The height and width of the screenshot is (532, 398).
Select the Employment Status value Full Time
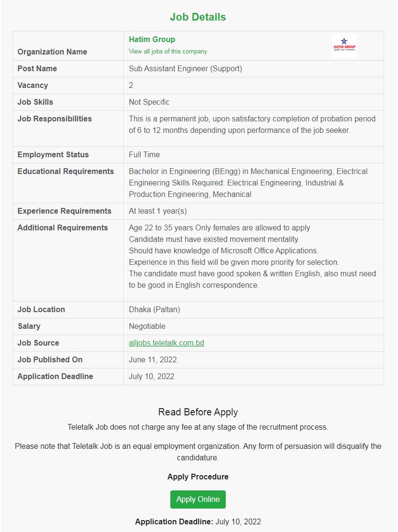click(144, 154)
